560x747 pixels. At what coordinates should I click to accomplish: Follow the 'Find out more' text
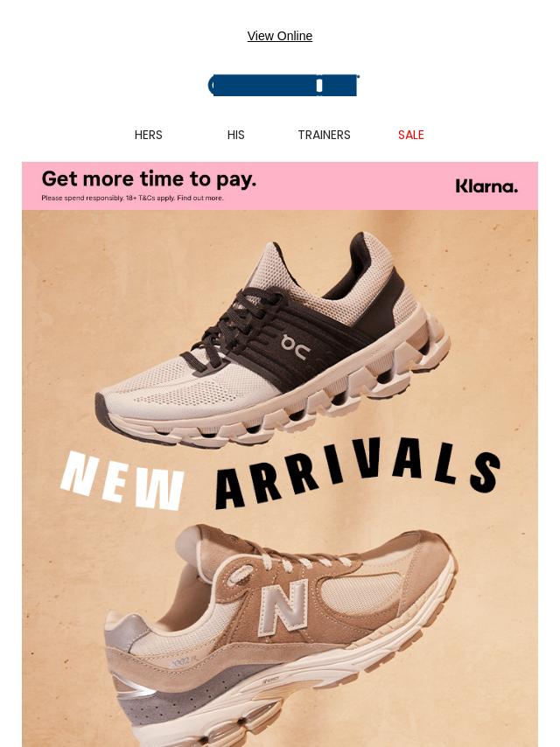199,198
